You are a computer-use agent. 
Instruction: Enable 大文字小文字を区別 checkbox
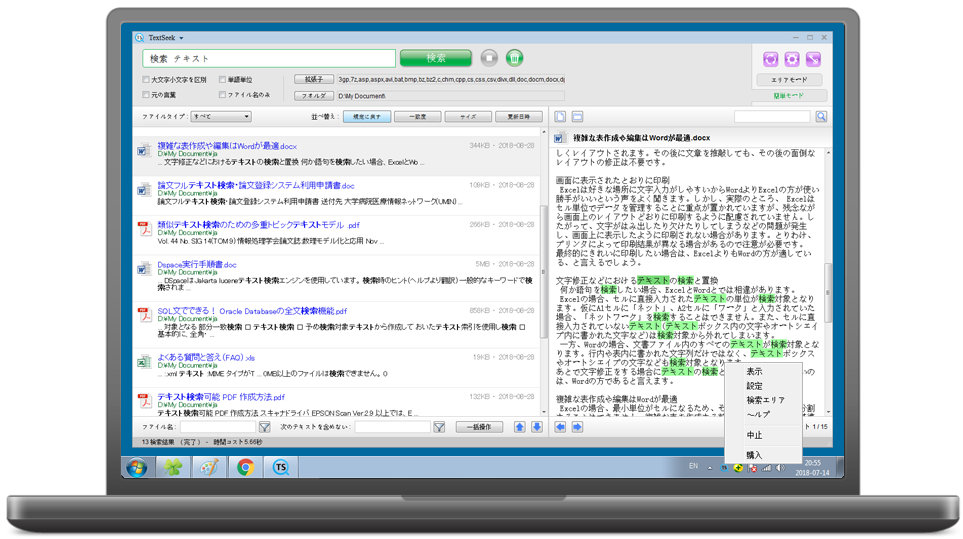click(x=146, y=80)
